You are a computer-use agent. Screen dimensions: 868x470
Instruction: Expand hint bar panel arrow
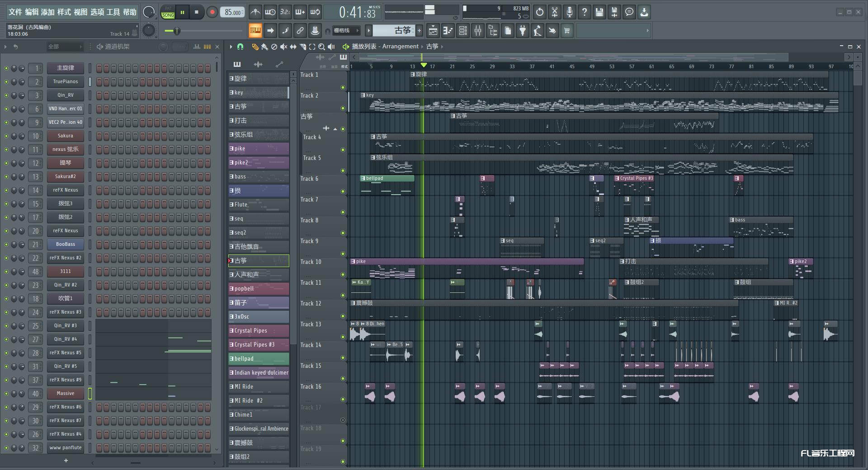[647, 31]
